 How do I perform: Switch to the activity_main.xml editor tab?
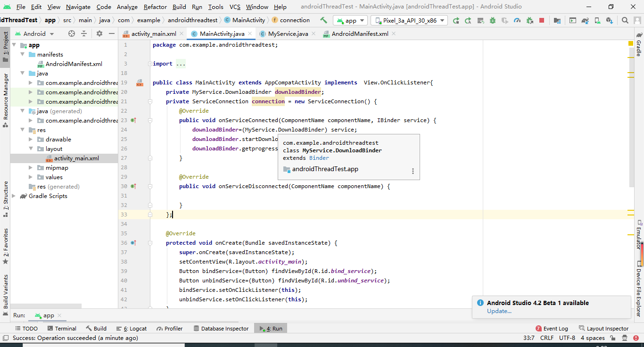click(x=153, y=34)
